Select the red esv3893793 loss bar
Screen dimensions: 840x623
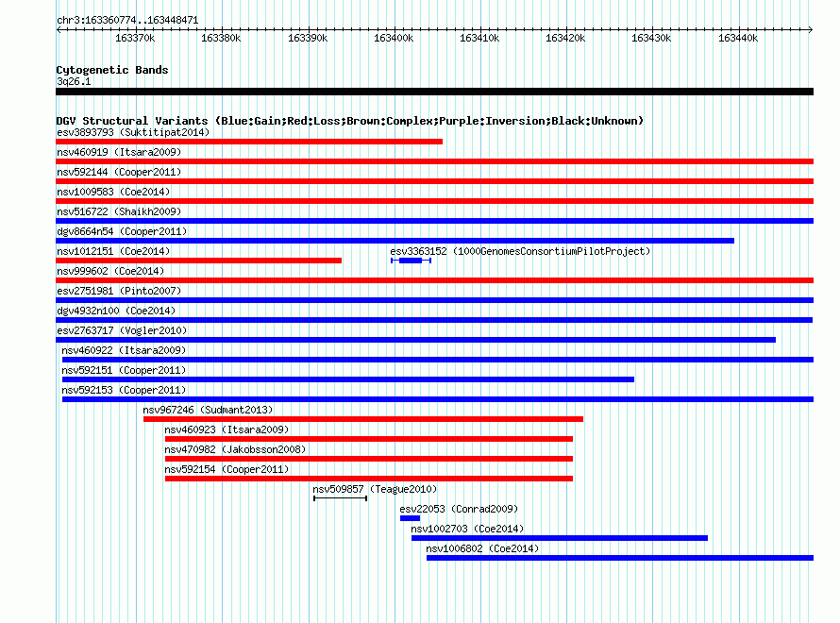[x=249, y=142]
